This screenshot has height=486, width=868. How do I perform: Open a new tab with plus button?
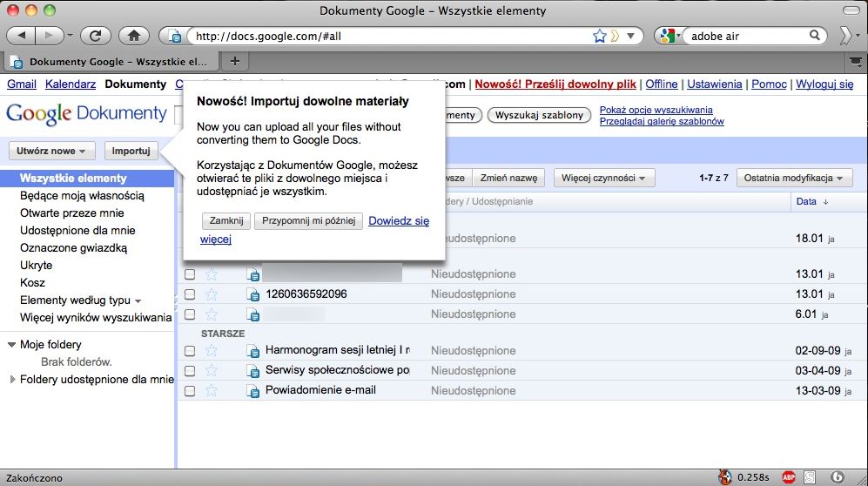coord(235,61)
